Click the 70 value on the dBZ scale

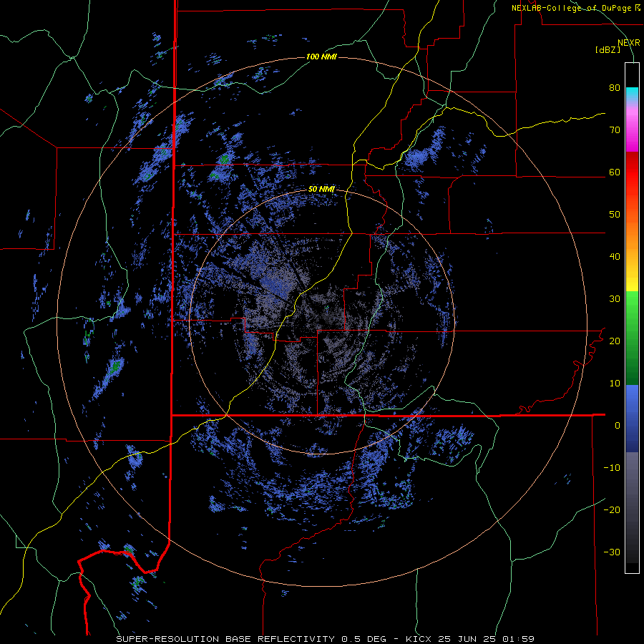click(615, 130)
